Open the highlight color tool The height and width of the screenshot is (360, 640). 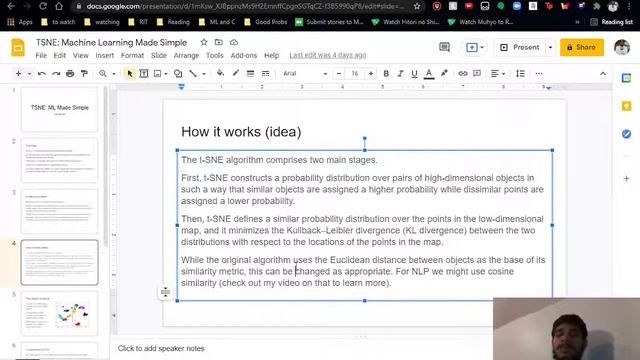(x=444, y=73)
